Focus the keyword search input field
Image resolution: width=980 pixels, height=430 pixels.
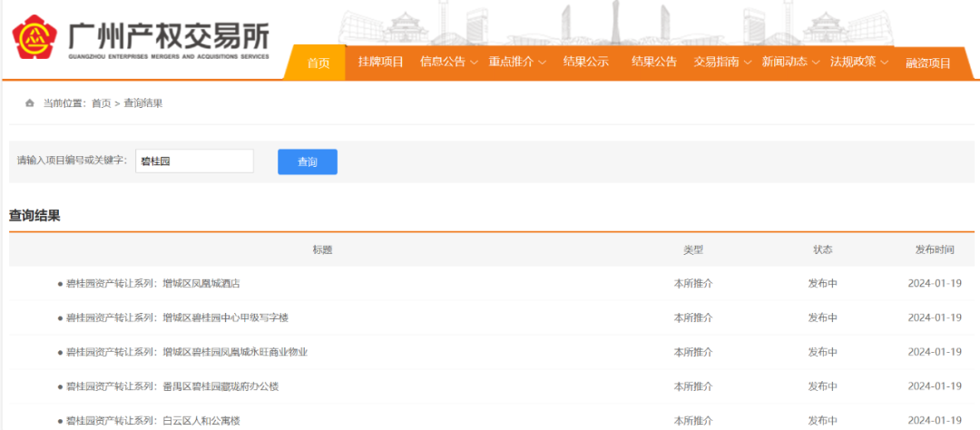click(x=194, y=161)
